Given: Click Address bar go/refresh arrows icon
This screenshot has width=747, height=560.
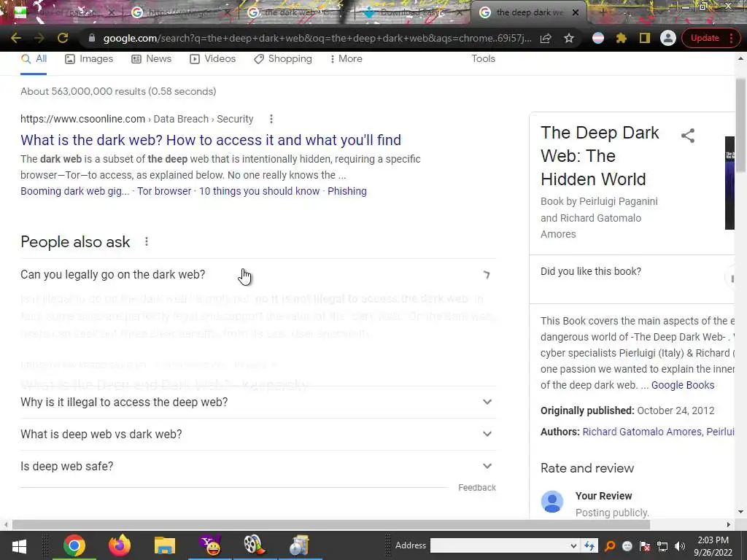Looking at the screenshot, I should (589, 545).
